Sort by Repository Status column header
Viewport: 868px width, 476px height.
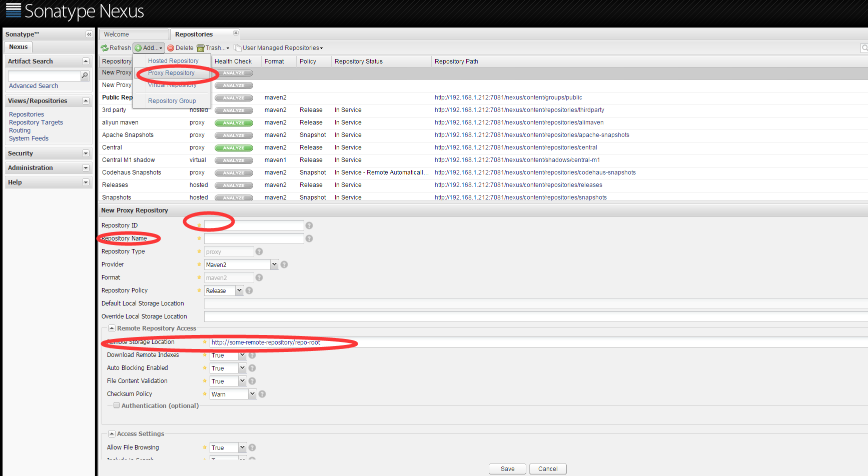(381, 61)
